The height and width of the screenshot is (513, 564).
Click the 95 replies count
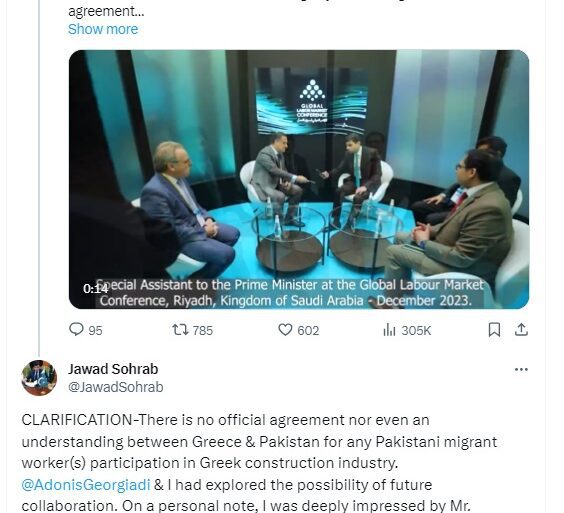[x=95, y=331]
